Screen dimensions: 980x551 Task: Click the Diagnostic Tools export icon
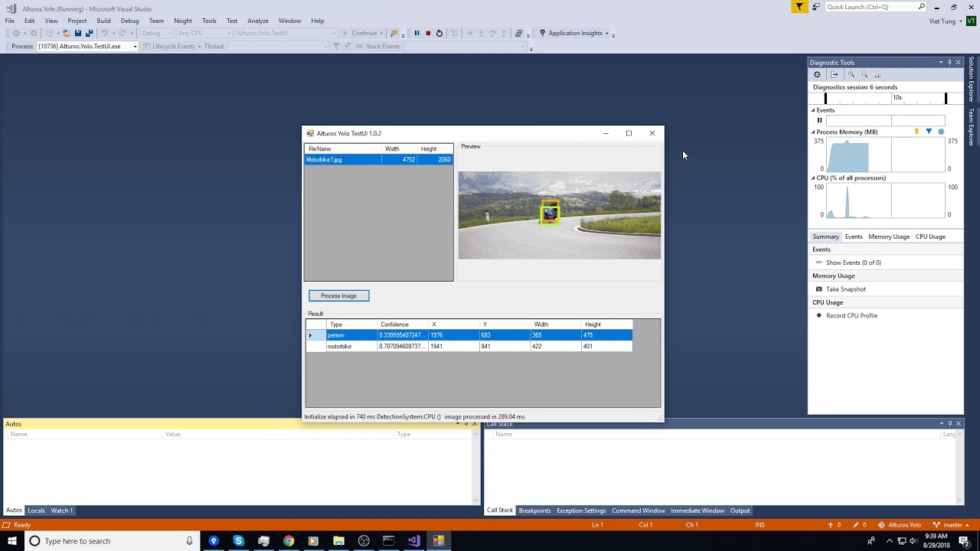835,74
